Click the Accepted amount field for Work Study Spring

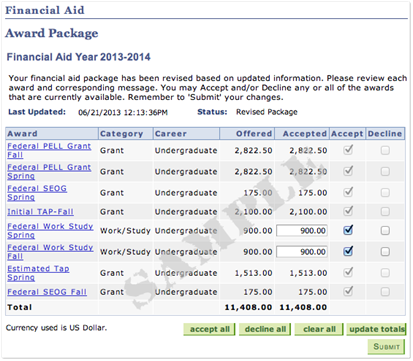click(302, 231)
